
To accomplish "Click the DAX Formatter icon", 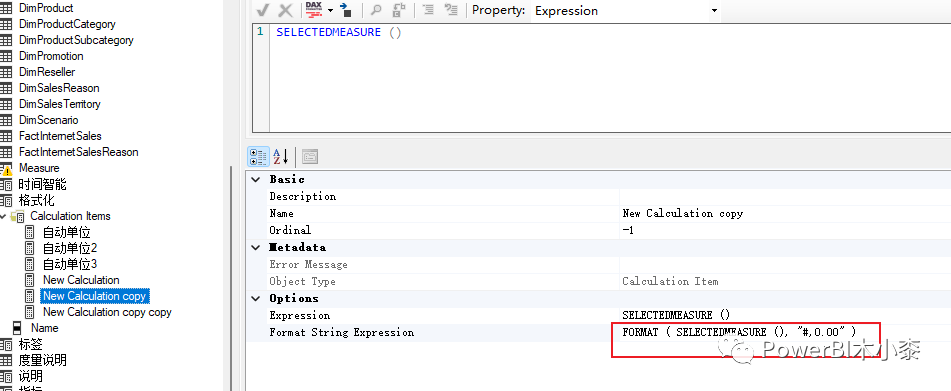I will (314, 10).
